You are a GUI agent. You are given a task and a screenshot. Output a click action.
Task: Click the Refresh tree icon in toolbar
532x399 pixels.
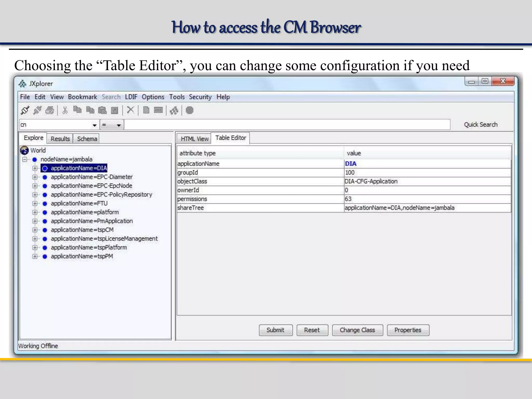pos(174,111)
